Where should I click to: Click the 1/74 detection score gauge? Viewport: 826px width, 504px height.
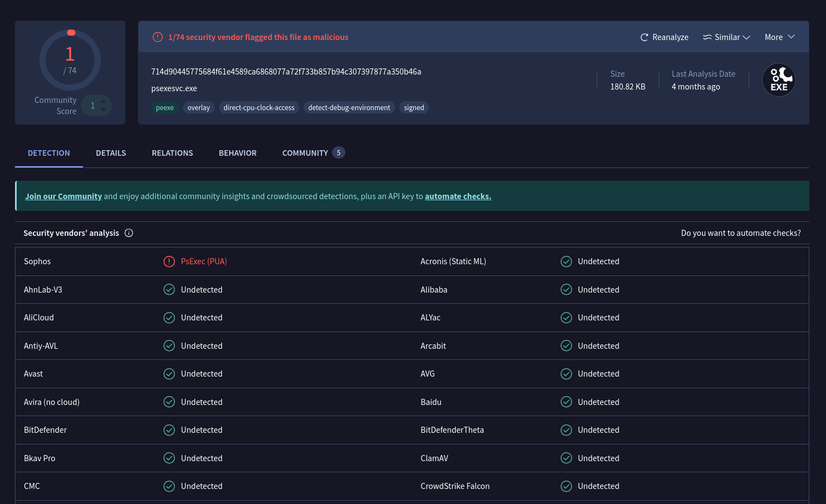(70, 60)
